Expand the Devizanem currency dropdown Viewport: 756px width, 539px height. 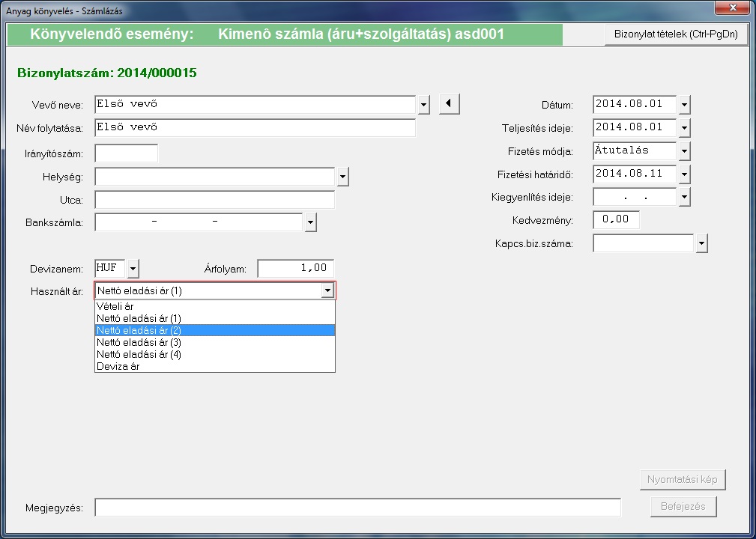tap(133, 268)
